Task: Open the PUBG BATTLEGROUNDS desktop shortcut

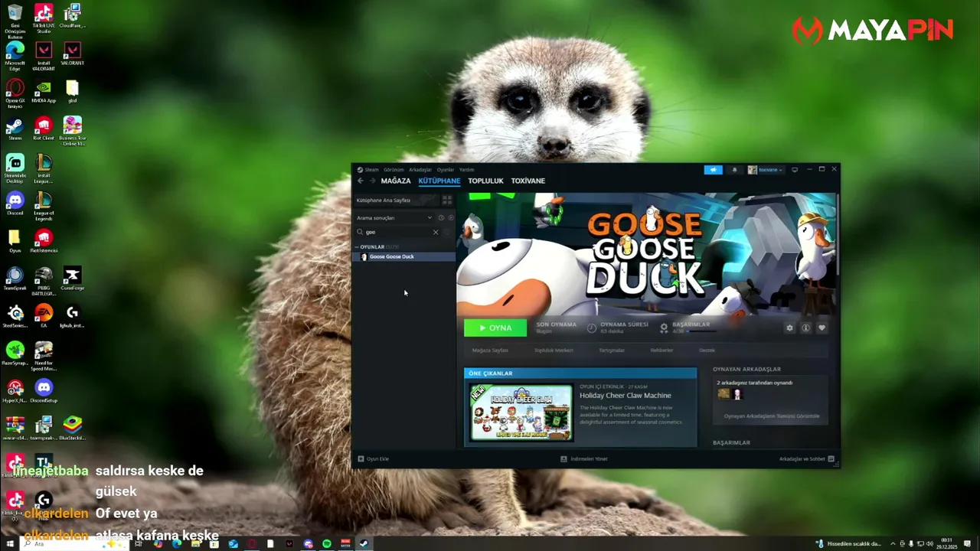Action: [44, 282]
